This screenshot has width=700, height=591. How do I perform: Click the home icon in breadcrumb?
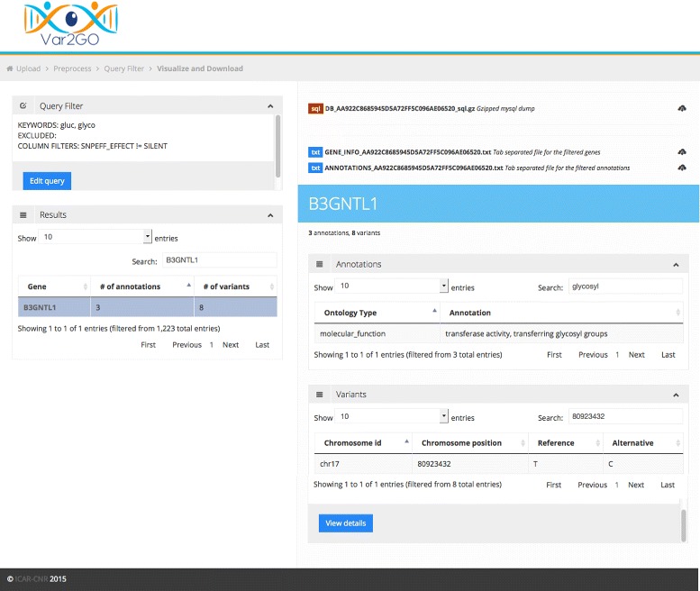[x=10, y=68]
